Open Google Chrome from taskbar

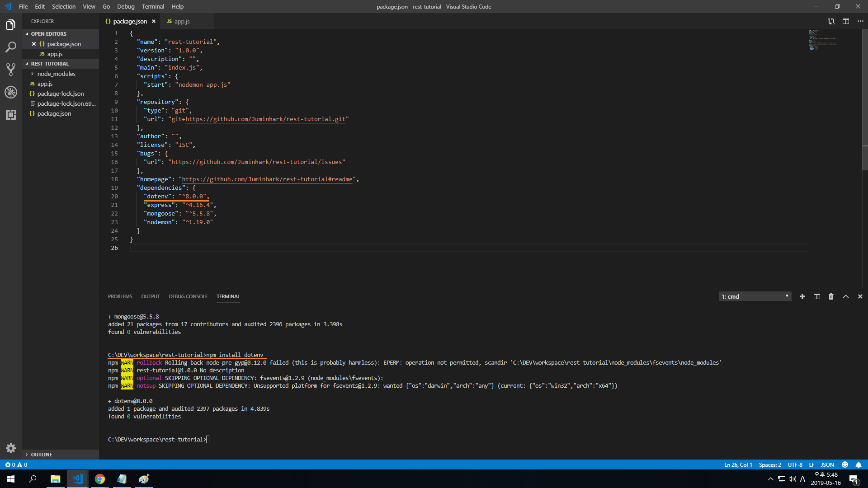pyautogui.click(x=100, y=479)
